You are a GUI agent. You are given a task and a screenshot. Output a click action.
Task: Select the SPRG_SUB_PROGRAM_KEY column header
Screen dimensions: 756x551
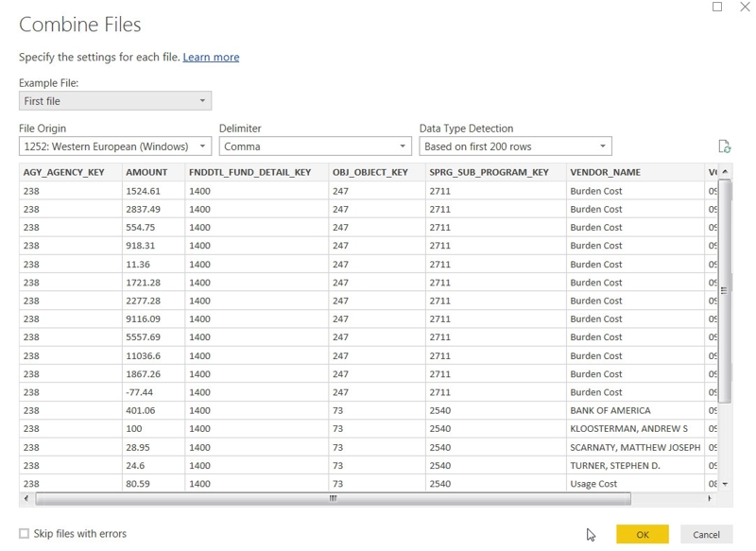pos(495,172)
